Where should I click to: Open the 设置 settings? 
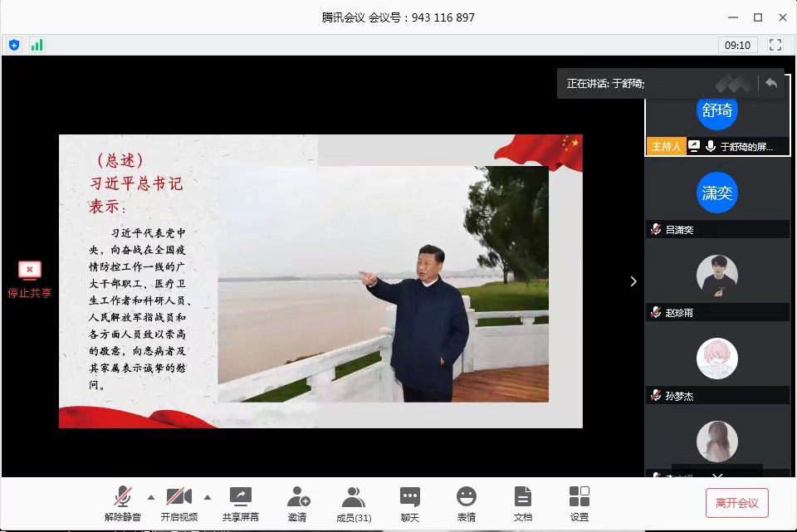579,503
